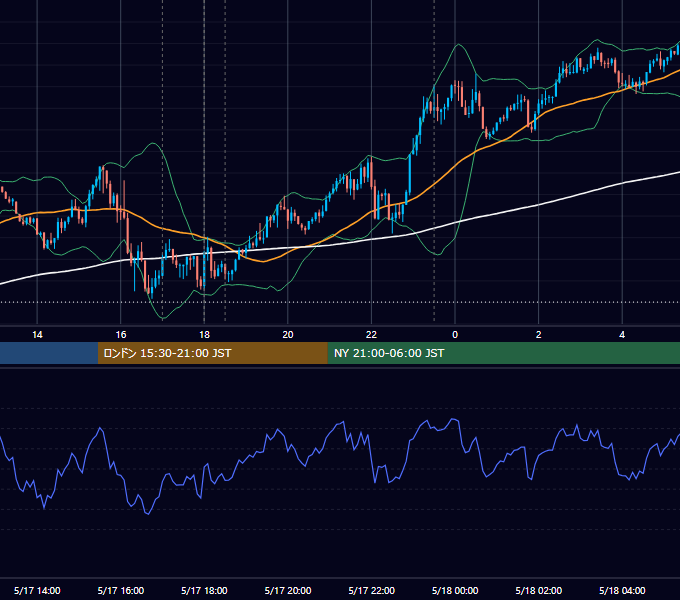Click the 5/17 16:00 time label
Viewport: 680px width, 600px height.
[121, 590]
